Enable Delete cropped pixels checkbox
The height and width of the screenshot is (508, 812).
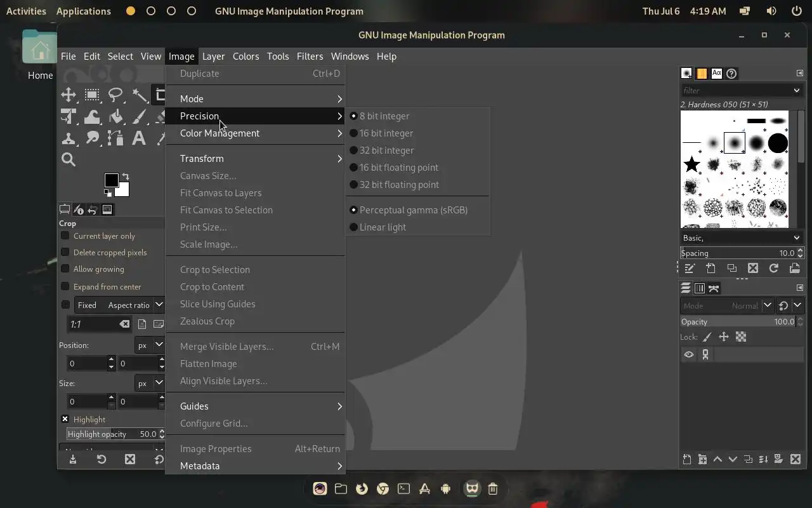click(x=65, y=252)
